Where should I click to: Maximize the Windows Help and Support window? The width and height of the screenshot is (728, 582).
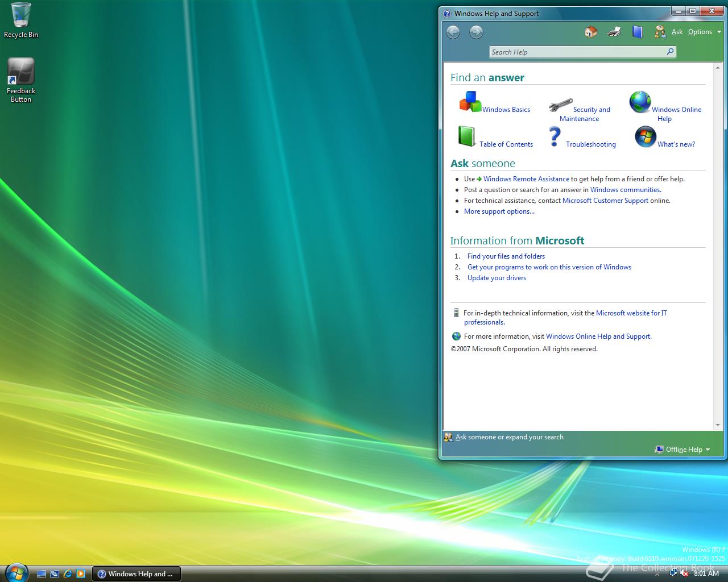(x=693, y=11)
